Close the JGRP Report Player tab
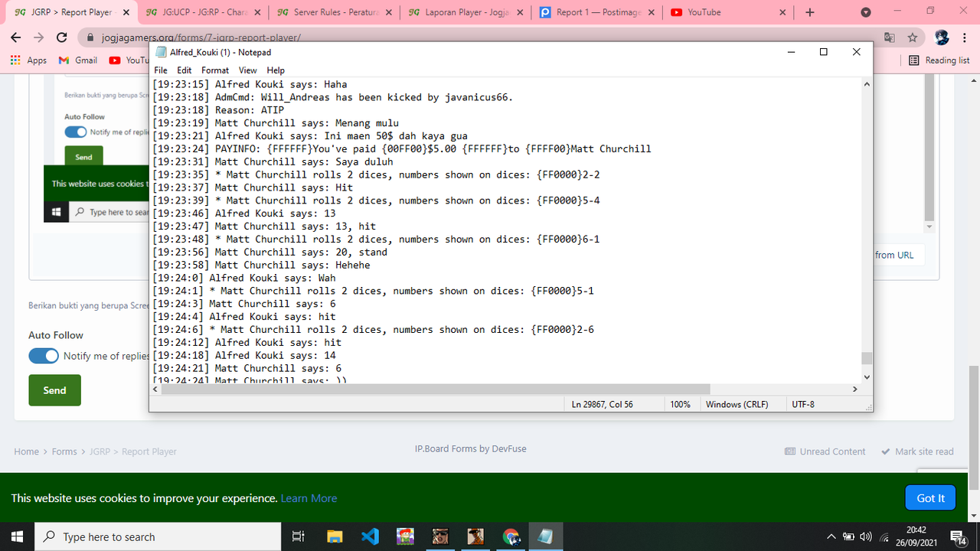Screen dimensions: 980x551 tap(126, 12)
